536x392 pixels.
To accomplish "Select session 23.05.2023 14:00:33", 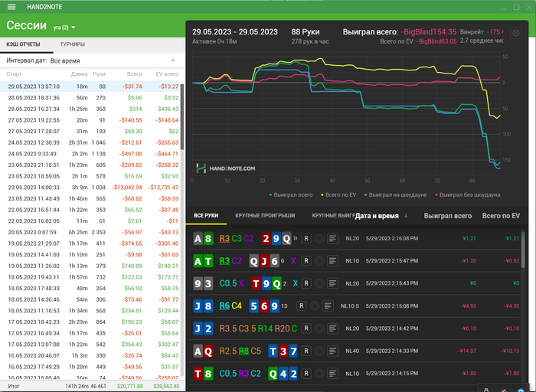I will pos(90,188).
